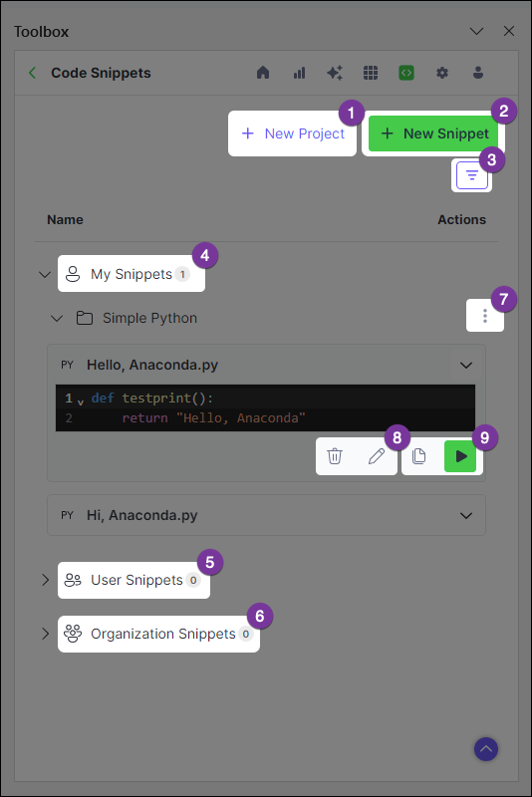Select the green code snippets icon

(406, 73)
